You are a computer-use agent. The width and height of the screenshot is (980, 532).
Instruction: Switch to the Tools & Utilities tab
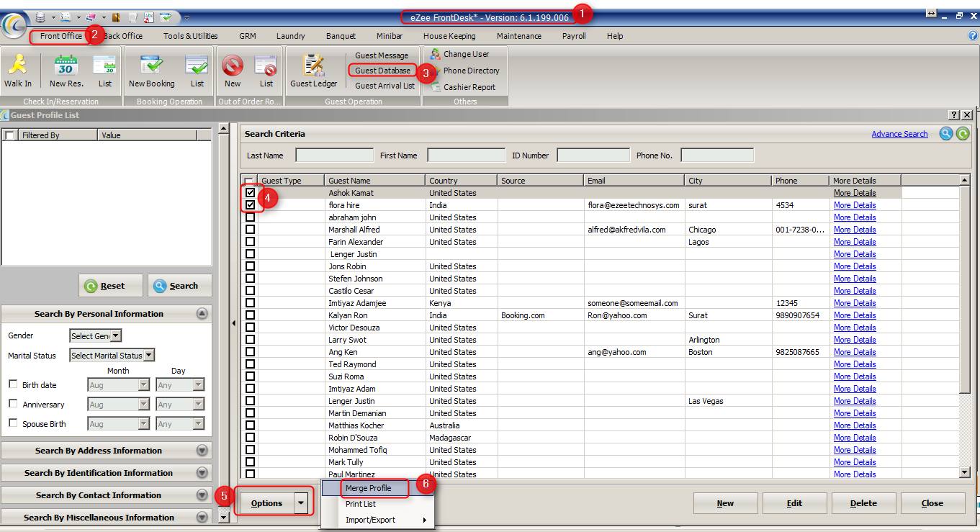click(x=190, y=36)
